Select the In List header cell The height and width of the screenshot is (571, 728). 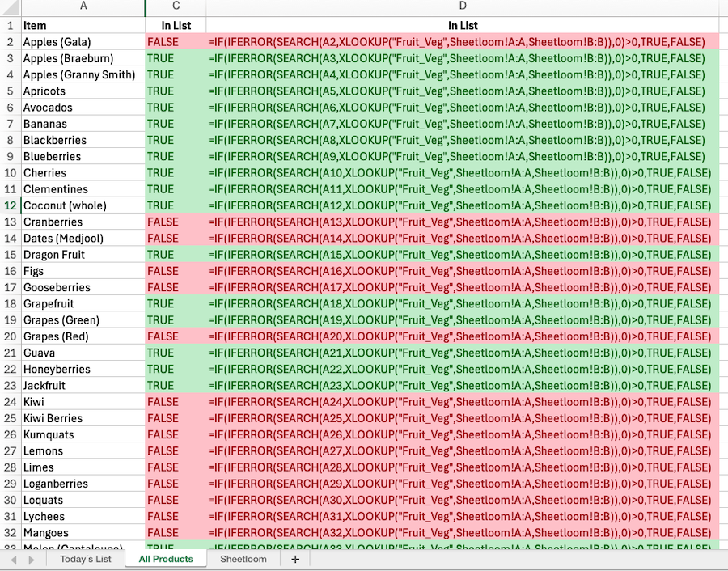[176, 25]
